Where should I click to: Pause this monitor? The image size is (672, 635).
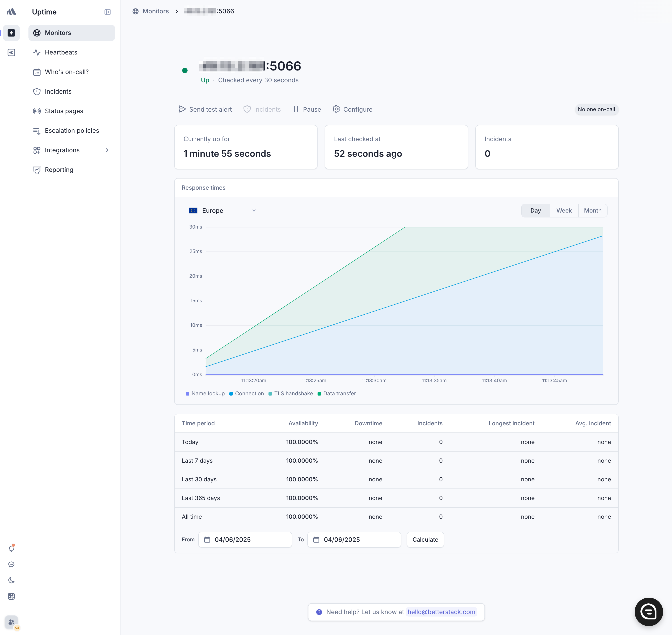307,109
